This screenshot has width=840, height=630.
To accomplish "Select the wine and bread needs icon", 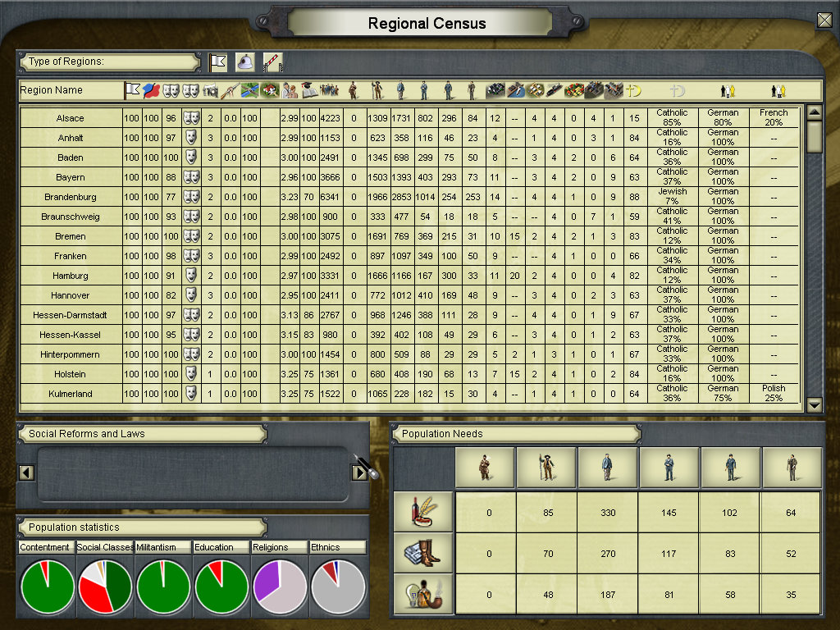I will pyautogui.click(x=424, y=513).
